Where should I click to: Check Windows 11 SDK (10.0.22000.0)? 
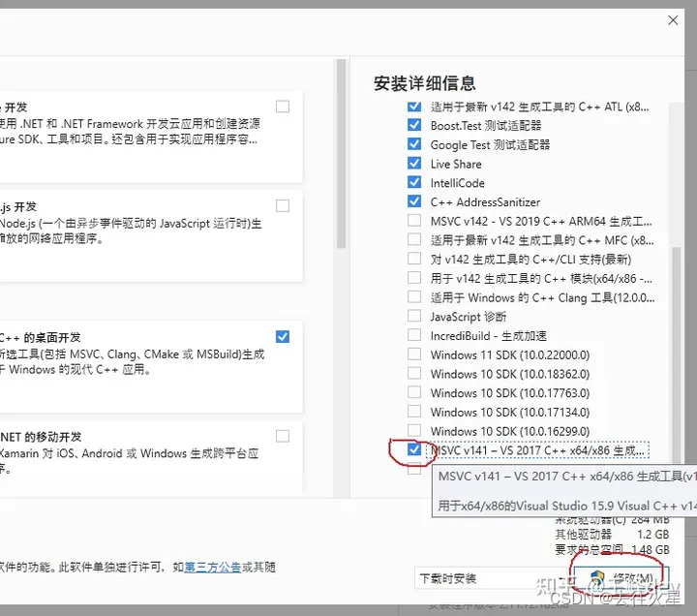tap(414, 354)
